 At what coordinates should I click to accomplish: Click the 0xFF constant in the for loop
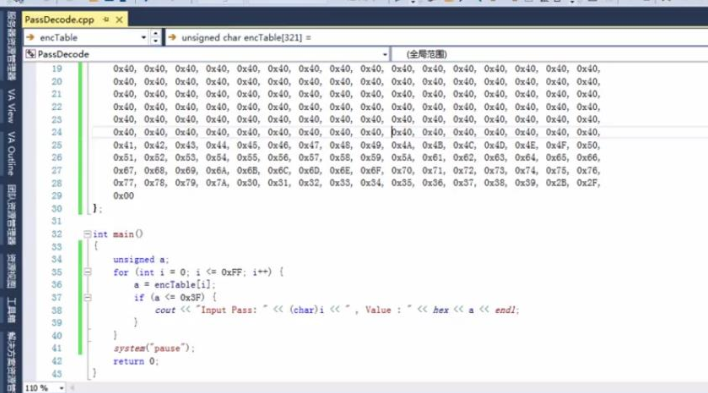click(232, 272)
